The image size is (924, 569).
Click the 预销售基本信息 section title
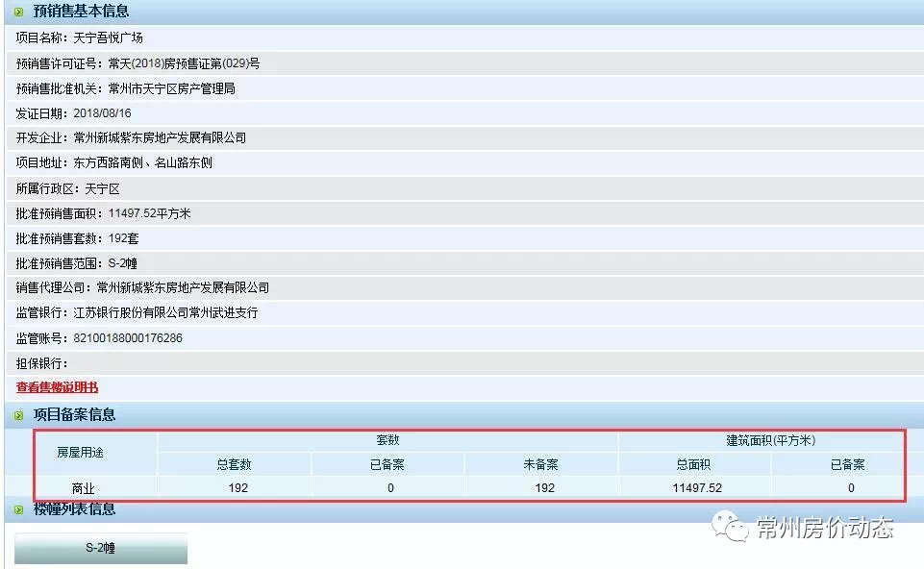click(x=81, y=12)
